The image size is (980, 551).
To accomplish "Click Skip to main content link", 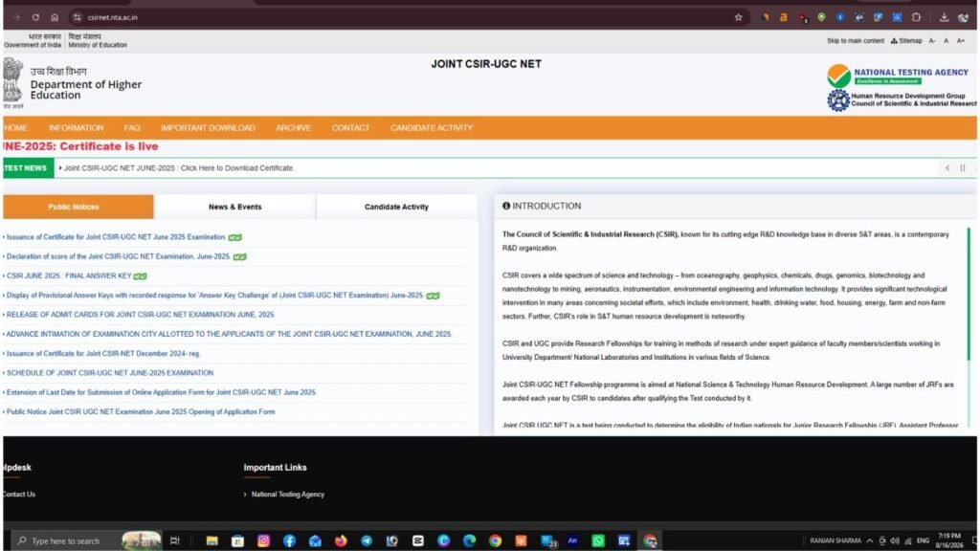I will click(855, 40).
